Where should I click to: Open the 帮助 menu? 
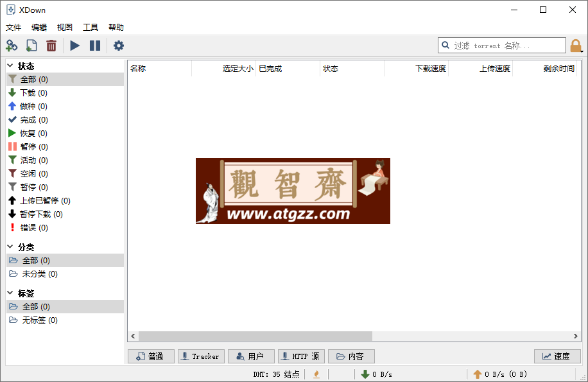116,28
